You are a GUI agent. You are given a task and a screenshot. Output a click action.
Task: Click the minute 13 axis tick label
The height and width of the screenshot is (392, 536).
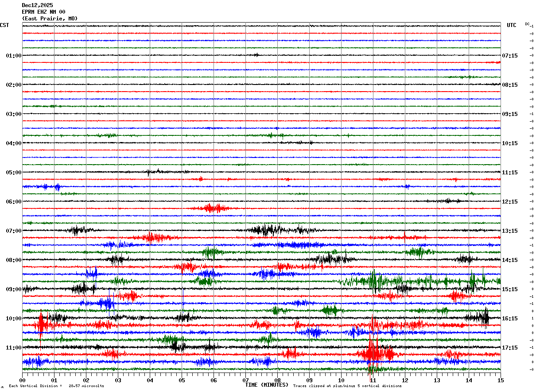point(437,380)
